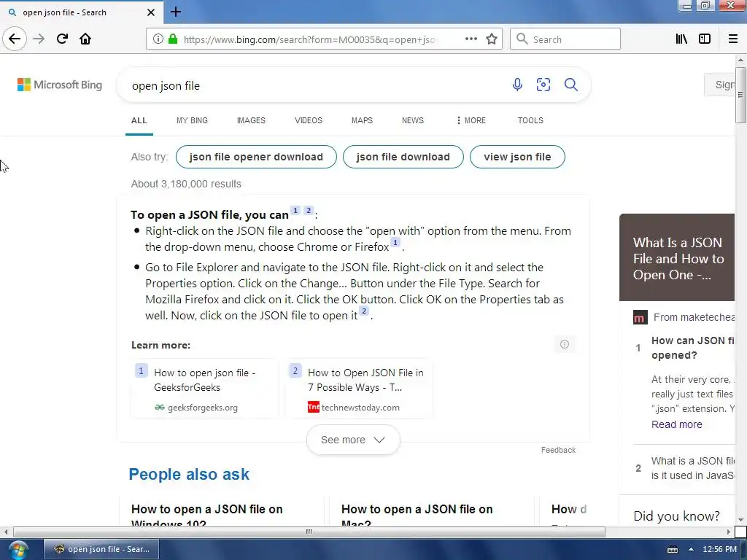
Task: Click the taskbar keyboard tray icon
Action: click(673, 550)
